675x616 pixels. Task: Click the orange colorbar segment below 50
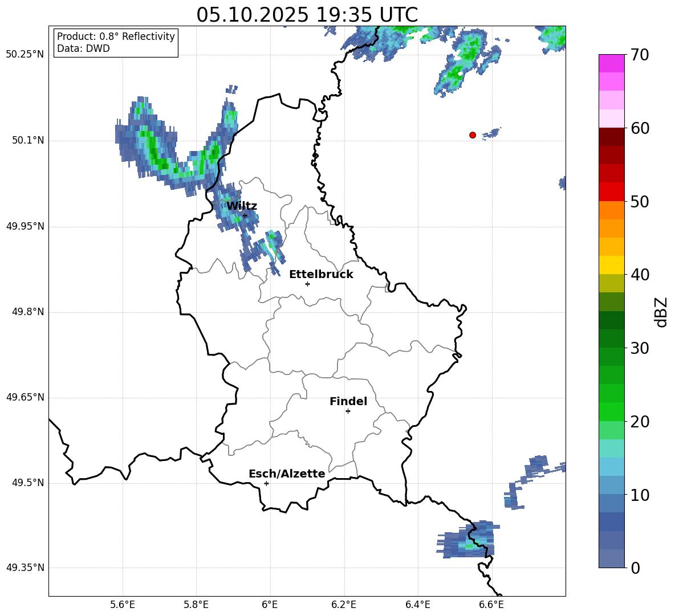[611, 210]
